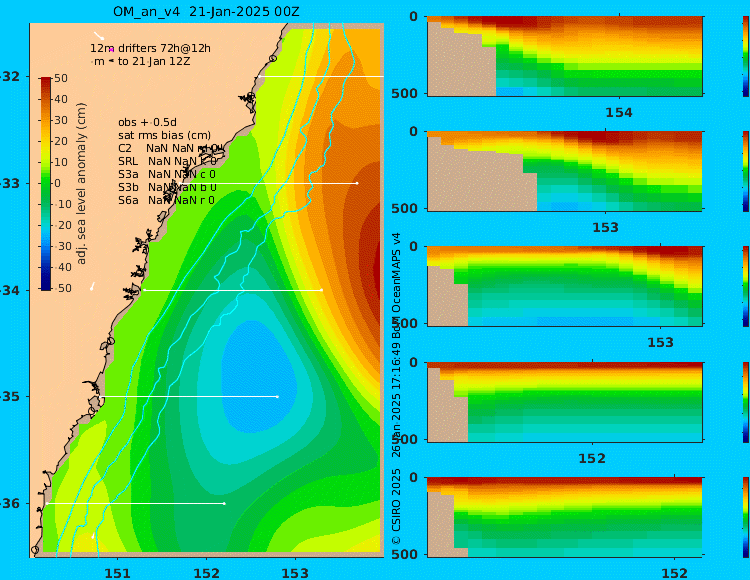Viewport: 750px width, 580px height.
Task: Click the -36 latitude axis label
Action: click(x=10, y=503)
